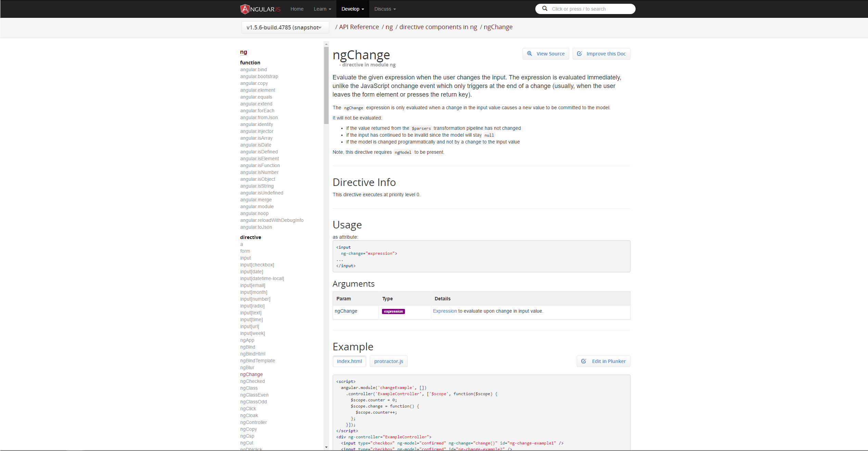Viewport: 868px width, 451px height.
Task: Open the Develop dropdown menu
Action: pyautogui.click(x=353, y=9)
